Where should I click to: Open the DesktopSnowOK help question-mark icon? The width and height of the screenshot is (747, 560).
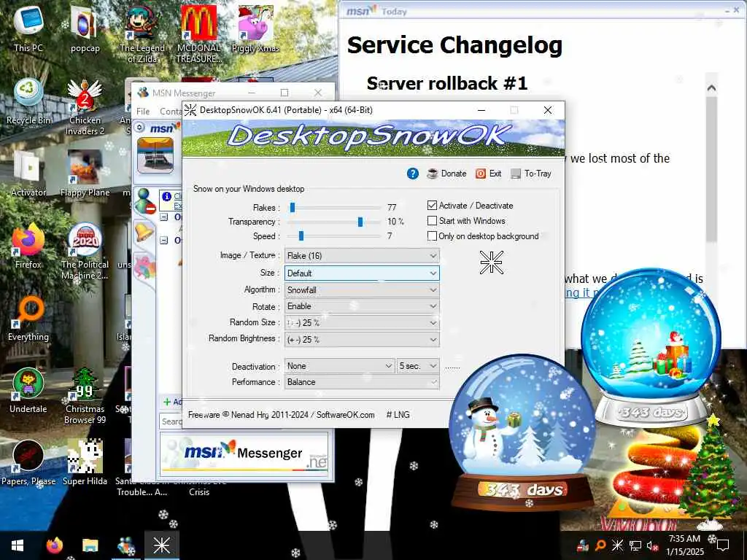(413, 174)
